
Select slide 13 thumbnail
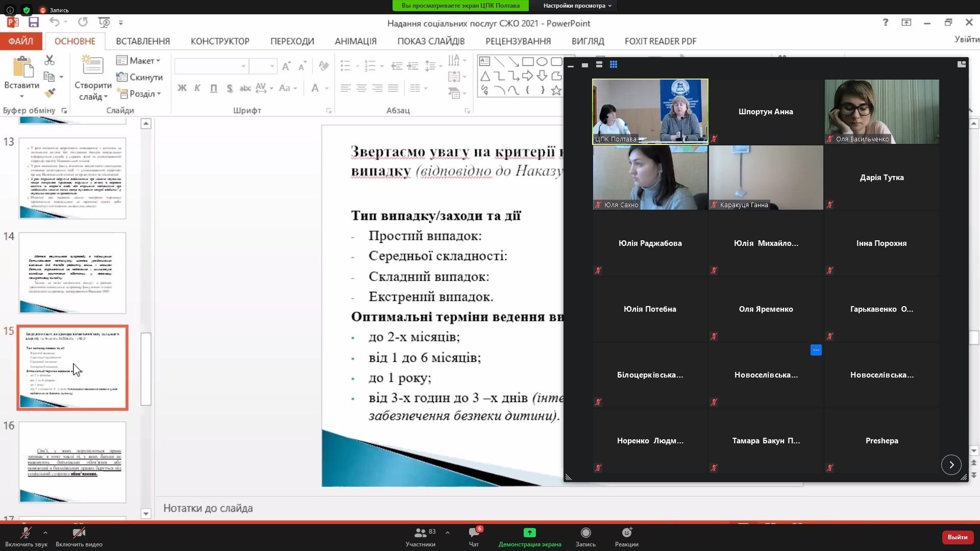[72, 178]
